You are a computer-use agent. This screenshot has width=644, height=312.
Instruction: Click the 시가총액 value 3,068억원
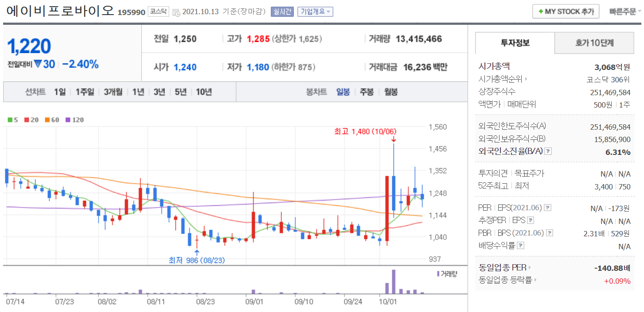(612, 67)
